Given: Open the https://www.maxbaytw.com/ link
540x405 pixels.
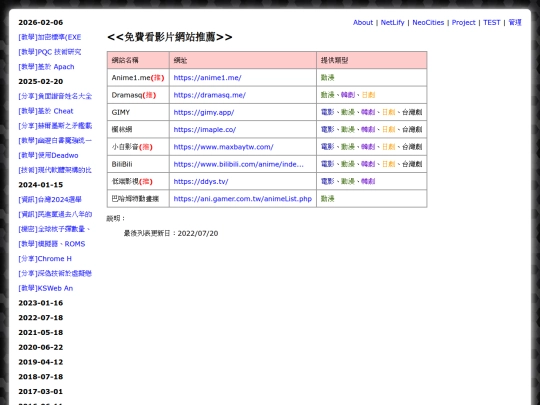Looking at the screenshot, I should point(224,147).
